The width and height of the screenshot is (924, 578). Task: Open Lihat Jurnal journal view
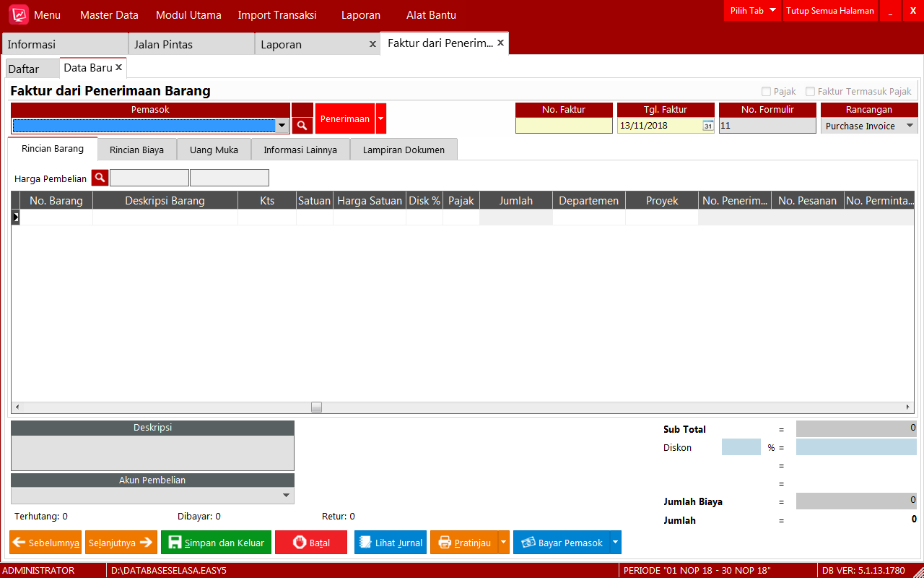tap(390, 543)
